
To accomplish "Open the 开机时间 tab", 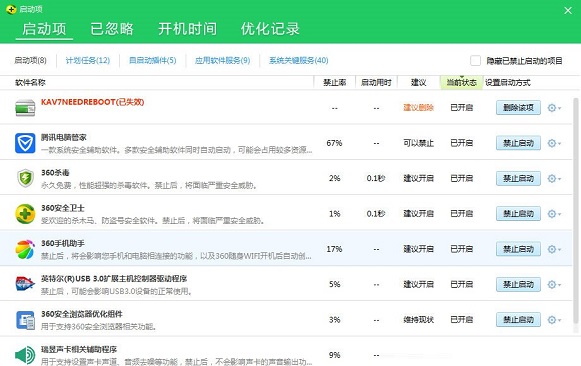I will [x=187, y=29].
